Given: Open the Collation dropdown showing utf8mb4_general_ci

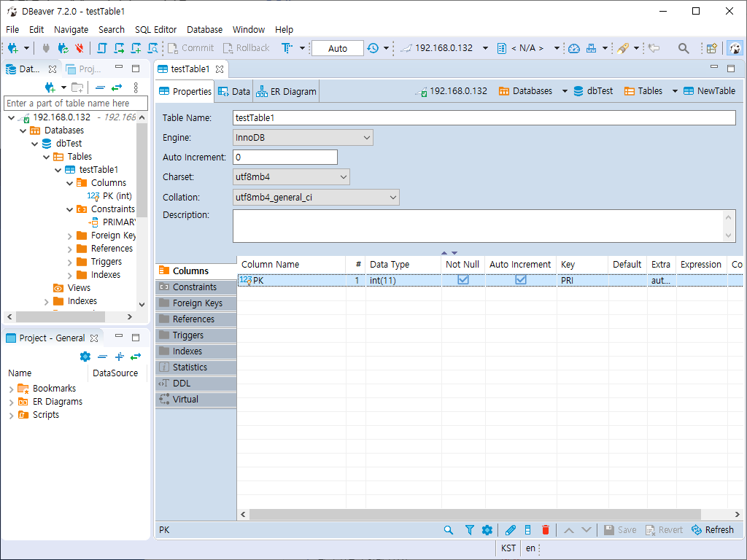Looking at the screenshot, I should click(316, 197).
